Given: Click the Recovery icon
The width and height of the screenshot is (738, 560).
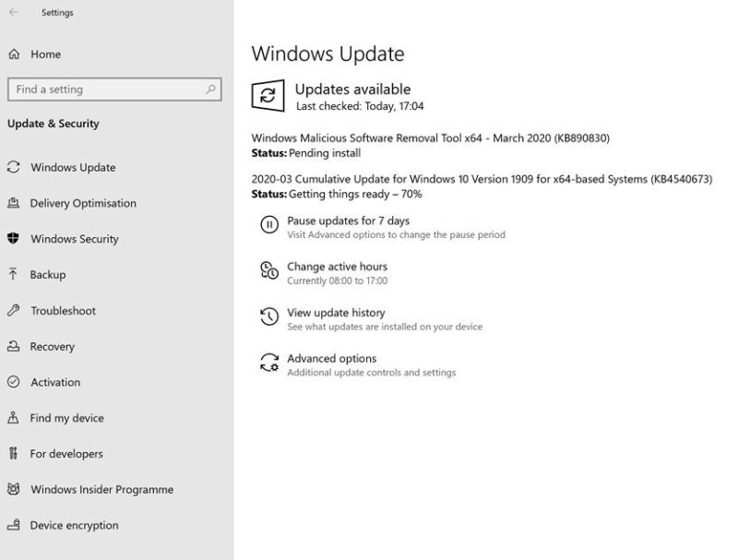Looking at the screenshot, I should 14,346.
